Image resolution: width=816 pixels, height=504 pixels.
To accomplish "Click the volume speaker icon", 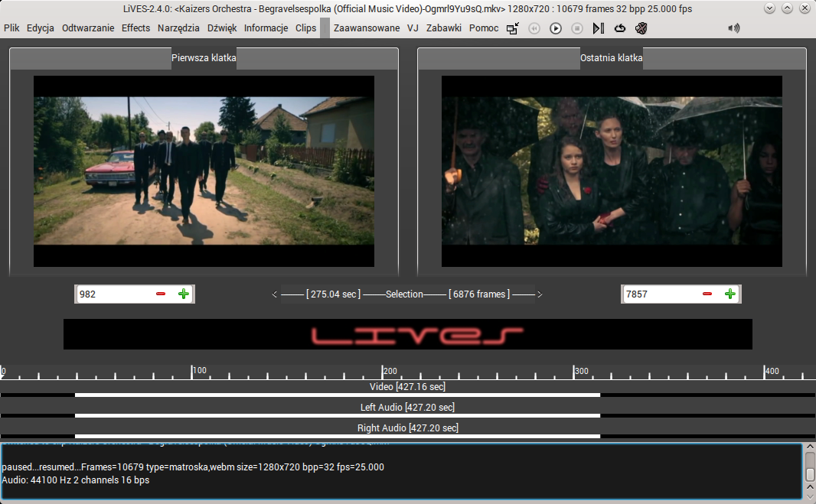I will [734, 28].
